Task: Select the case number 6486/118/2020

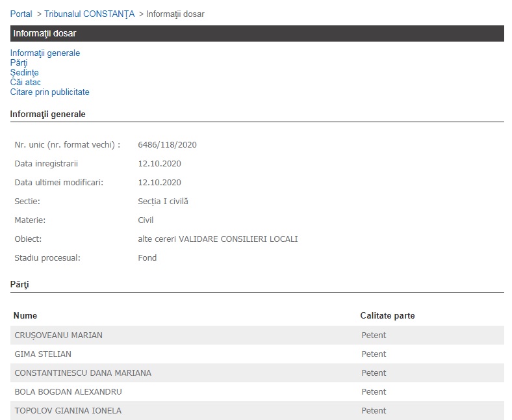Action: tap(167, 145)
